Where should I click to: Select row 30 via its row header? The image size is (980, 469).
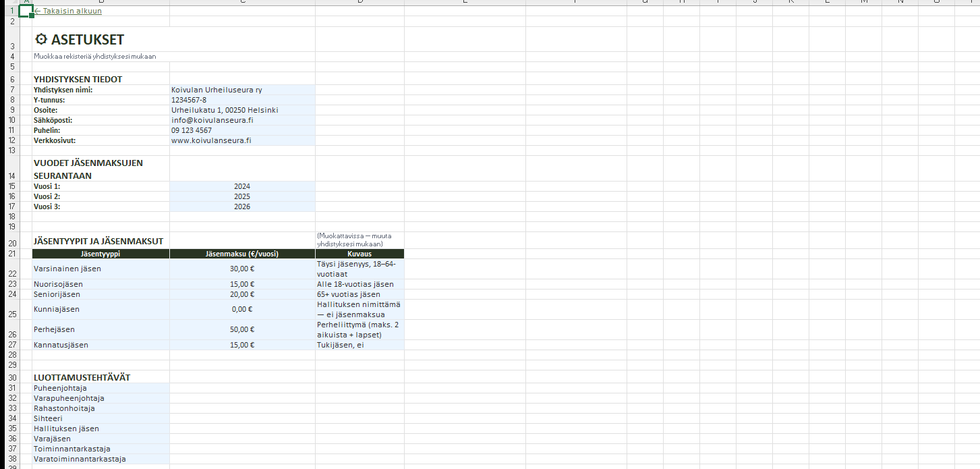(x=11, y=377)
